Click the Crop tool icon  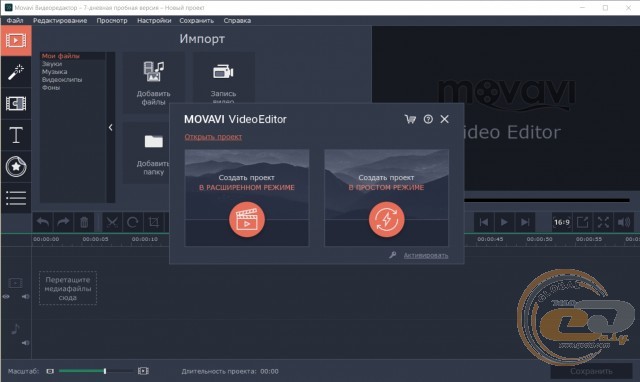coord(154,222)
